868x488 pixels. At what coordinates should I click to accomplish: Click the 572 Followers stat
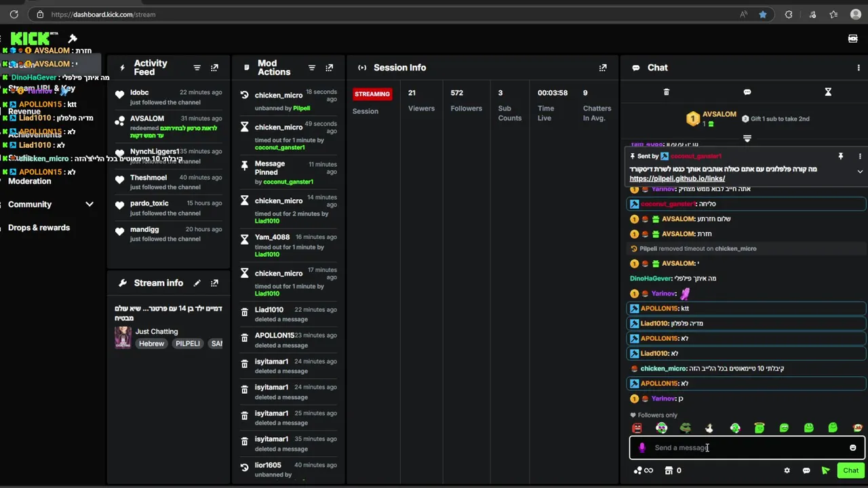(x=466, y=100)
